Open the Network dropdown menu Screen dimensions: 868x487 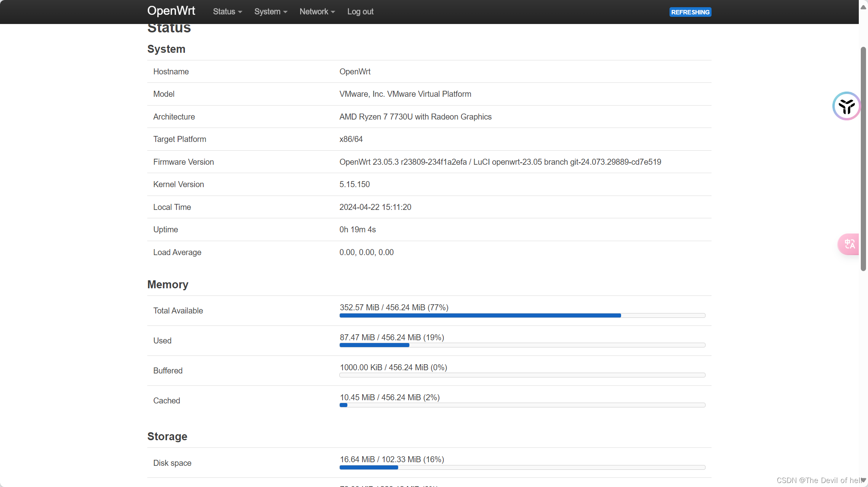point(315,11)
